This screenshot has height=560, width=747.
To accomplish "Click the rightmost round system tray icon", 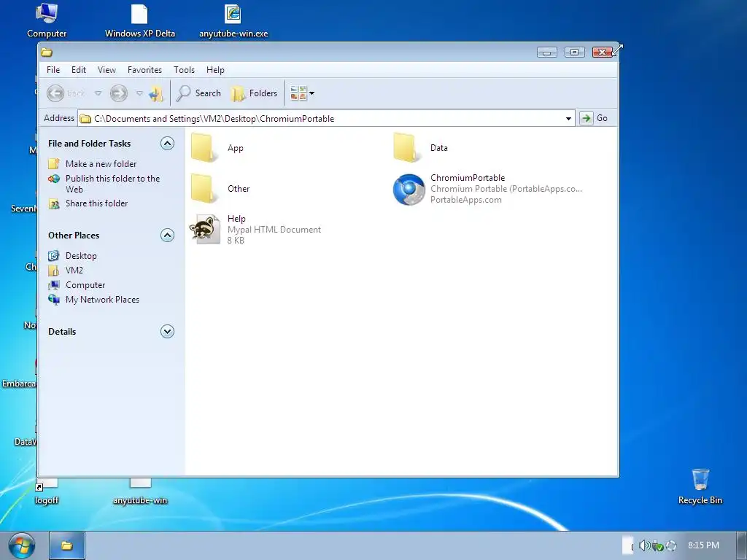I will (x=671, y=545).
